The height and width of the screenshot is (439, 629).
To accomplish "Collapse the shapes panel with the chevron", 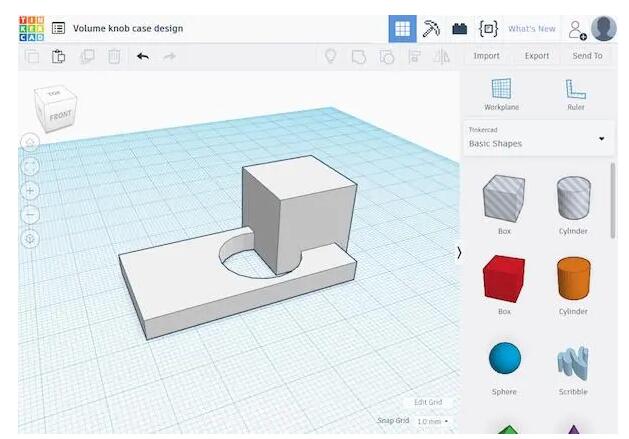I will (x=459, y=253).
